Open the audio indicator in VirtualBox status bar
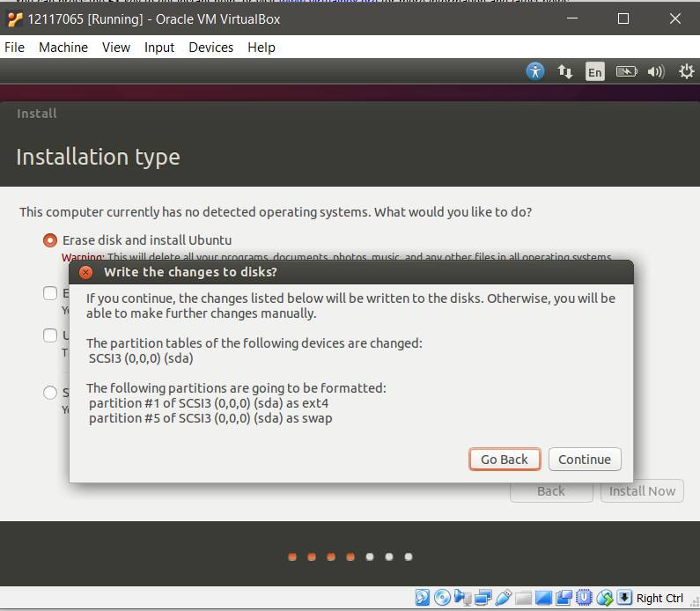Image resolution: width=700 pixels, height=611 pixels. coord(462,598)
